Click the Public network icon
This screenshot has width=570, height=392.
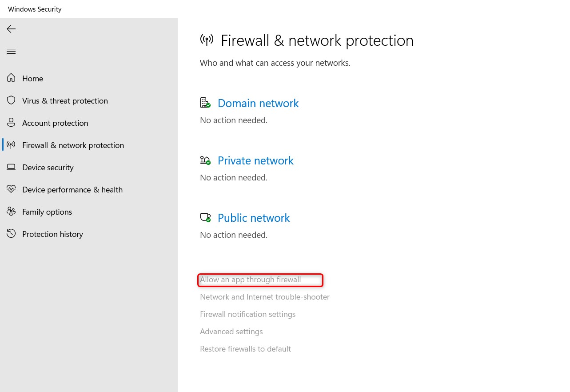tap(205, 217)
